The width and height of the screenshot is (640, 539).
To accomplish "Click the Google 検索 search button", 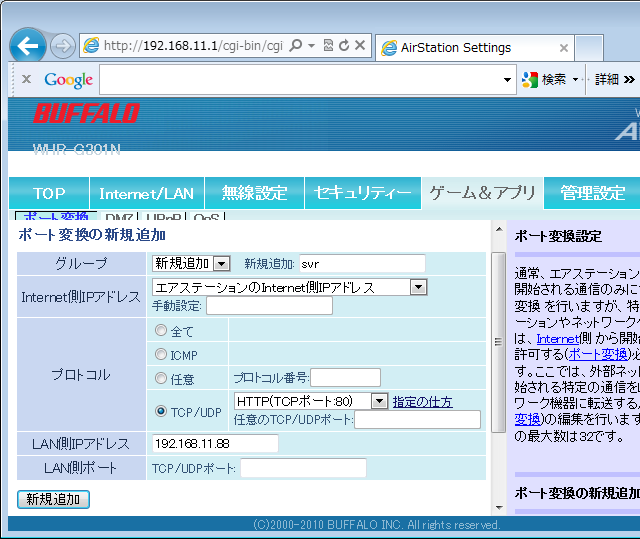I will click(x=544, y=79).
